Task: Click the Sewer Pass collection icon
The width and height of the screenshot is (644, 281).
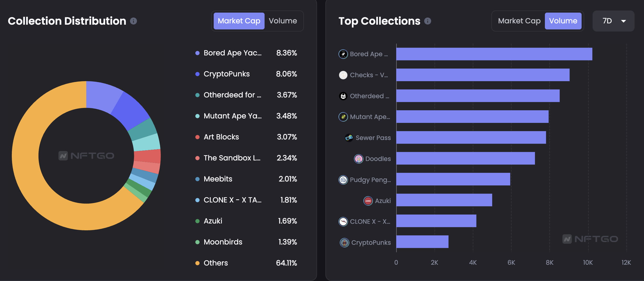Action: [349, 138]
